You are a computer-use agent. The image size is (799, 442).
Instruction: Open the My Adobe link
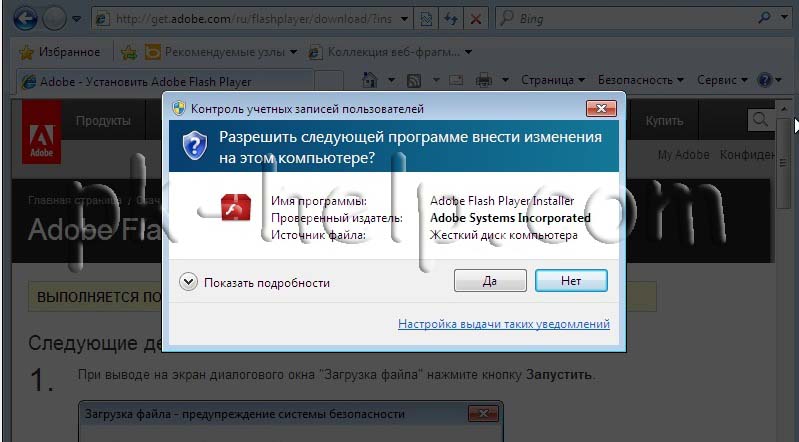click(683, 155)
